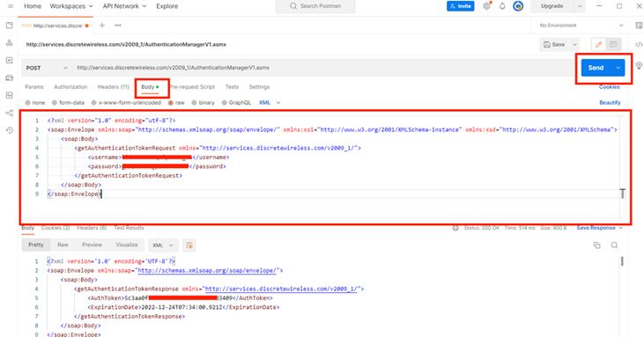Click the Upgrade button
The width and height of the screenshot is (644, 337).
[552, 6]
